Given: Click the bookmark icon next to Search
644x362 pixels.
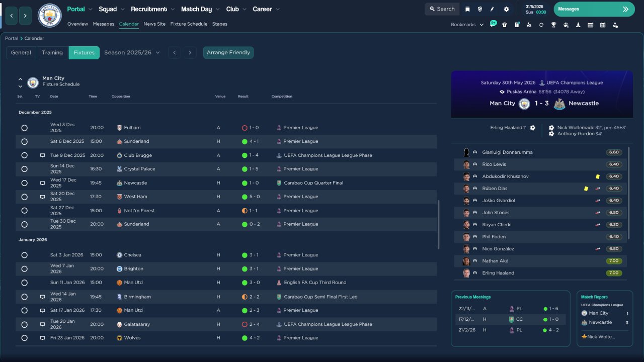Looking at the screenshot, I should (x=467, y=9).
